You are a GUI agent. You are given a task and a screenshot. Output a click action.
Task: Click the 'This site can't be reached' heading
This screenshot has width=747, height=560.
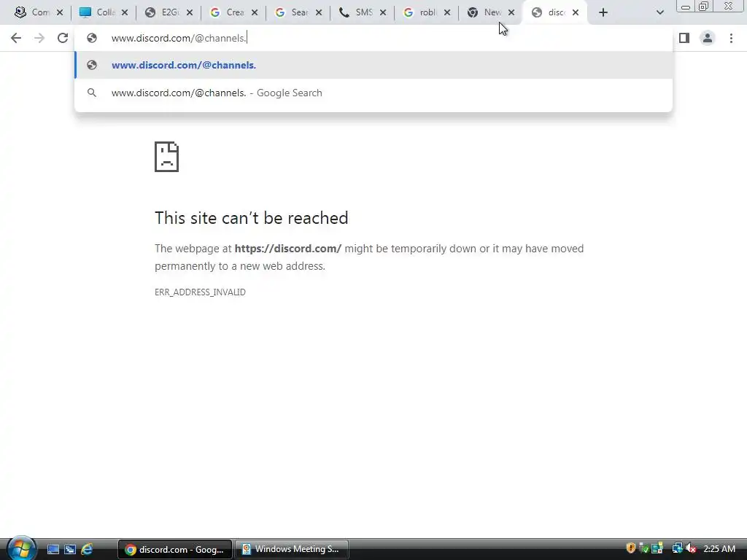(x=252, y=218)
